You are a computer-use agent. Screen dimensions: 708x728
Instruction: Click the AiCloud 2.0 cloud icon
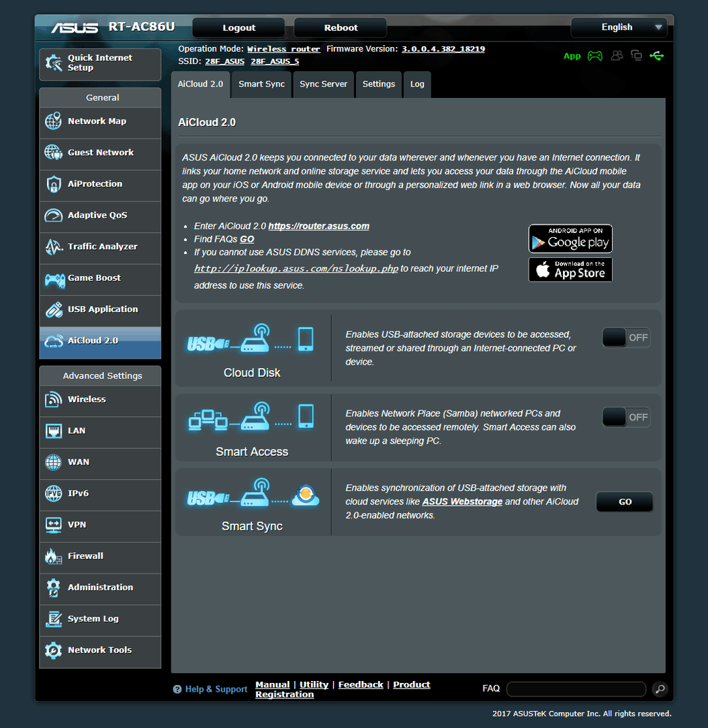click(x=53, y=341)
